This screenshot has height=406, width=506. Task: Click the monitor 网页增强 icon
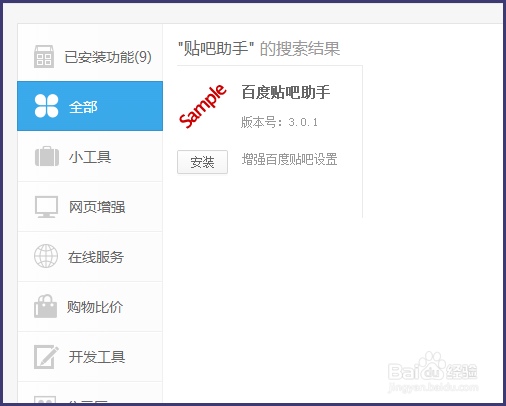(x=46, y=207)
